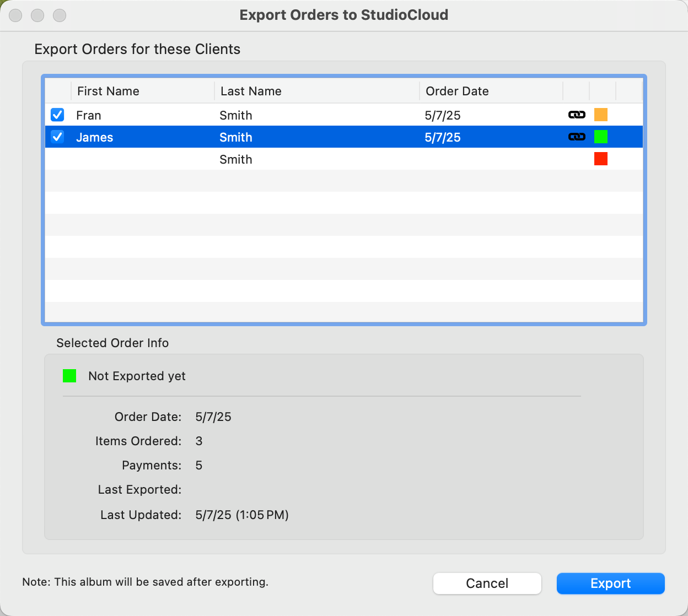Screen dimensions: 688x616
Task: Click the status color column header
Action: (x=602, y=91)
